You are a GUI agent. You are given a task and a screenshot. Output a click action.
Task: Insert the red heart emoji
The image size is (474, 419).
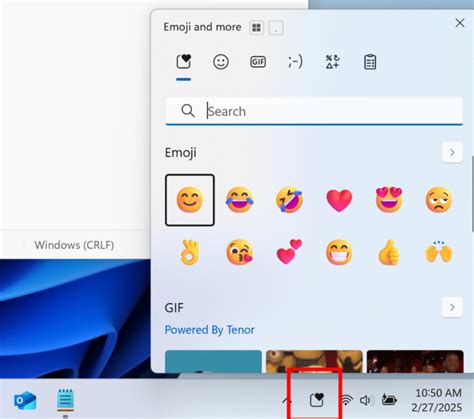pos(339,200)
